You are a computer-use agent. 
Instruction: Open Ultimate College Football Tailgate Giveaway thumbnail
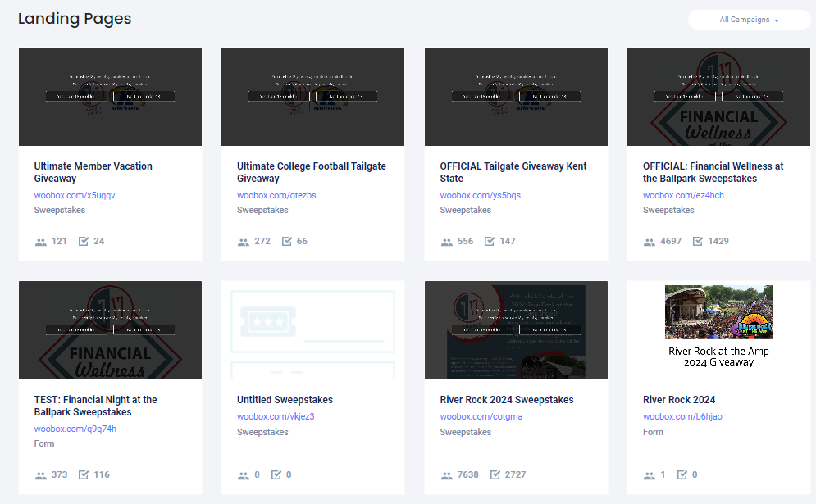(312, 97)
